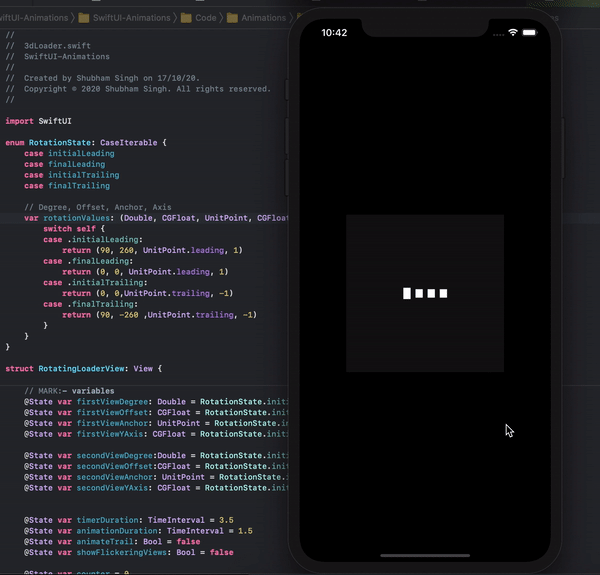600x575 pixels.
Task: Click 'case finalLeading' in the enum
Action: [x=65, y=164]
